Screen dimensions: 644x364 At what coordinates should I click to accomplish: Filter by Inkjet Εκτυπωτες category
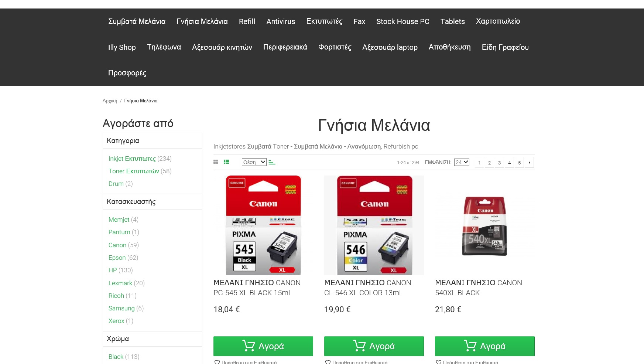point(132,159)
